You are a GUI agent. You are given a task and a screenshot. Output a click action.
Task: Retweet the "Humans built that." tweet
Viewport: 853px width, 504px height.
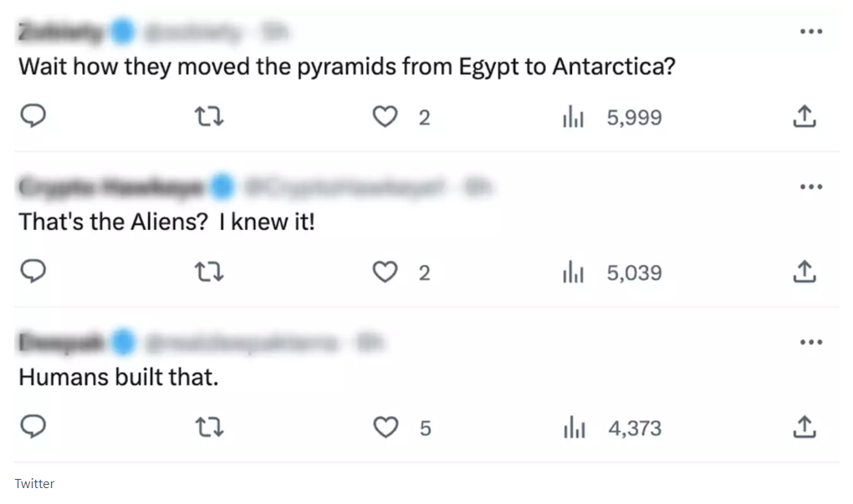tap(208, 428)
